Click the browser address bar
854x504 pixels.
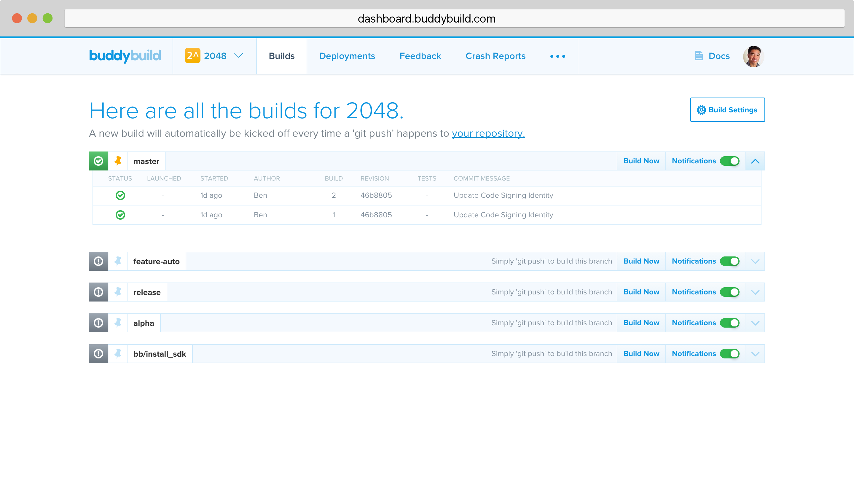pyautogui.click(x=427, y=19)
